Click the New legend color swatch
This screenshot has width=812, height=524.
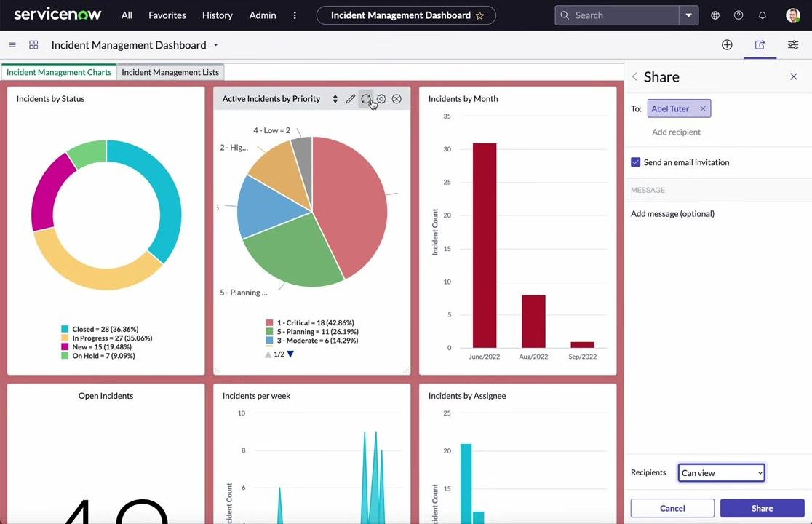(x=65, y=347)
